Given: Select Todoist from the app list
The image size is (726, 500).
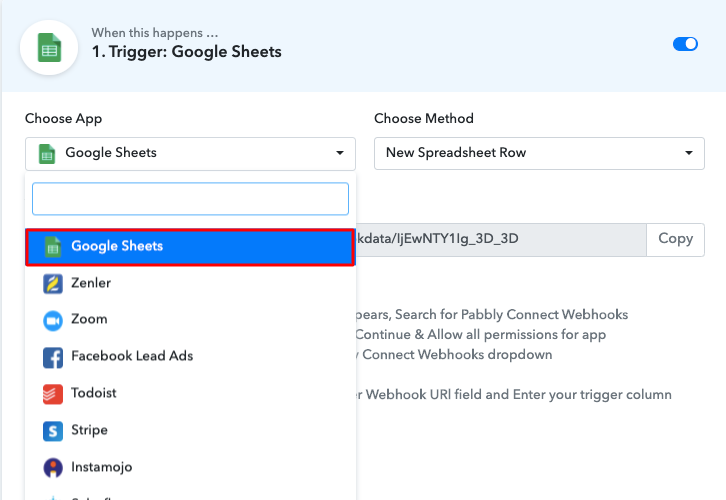Looking at the screenshot, I should 190,394.
